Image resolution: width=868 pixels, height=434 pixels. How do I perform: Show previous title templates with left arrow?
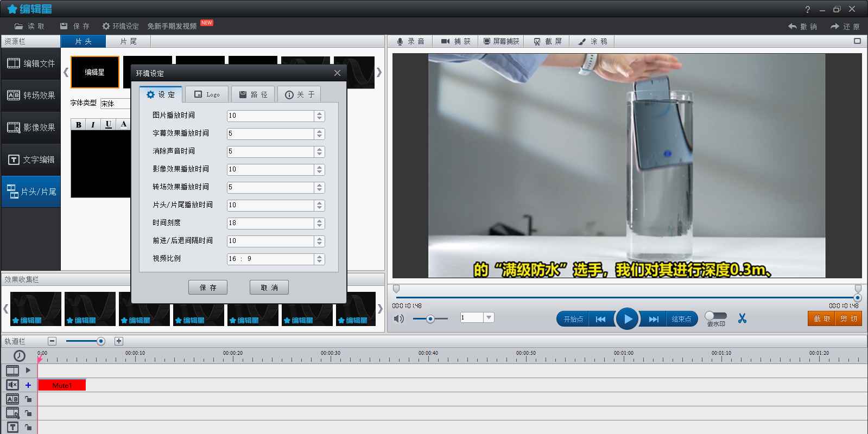pyautogui.click(x=66, y=72)
